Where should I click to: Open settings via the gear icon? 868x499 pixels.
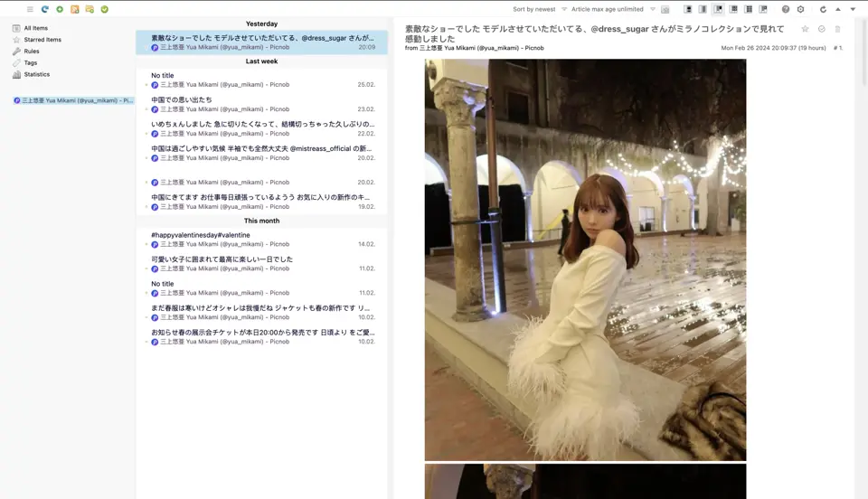click(800, 9)
